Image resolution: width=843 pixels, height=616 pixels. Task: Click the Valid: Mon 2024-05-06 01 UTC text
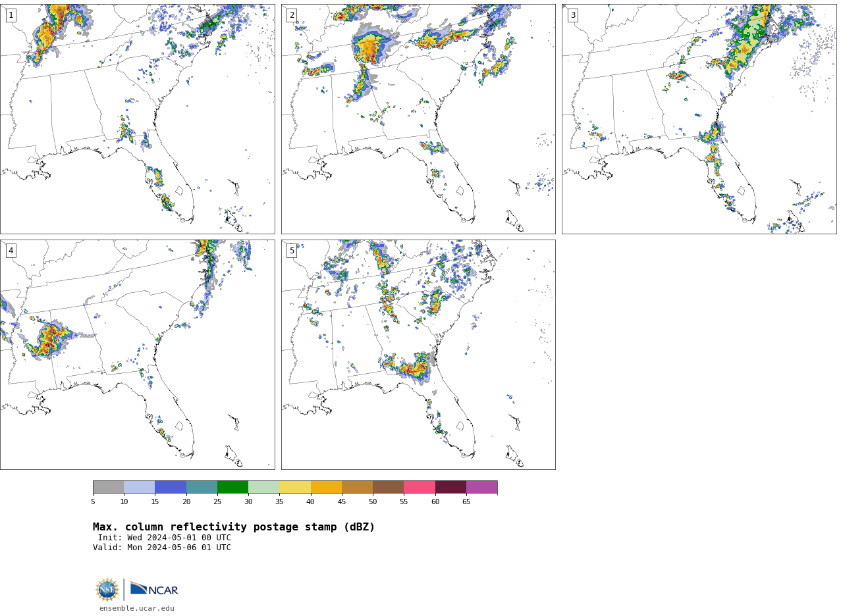(162, 548)
